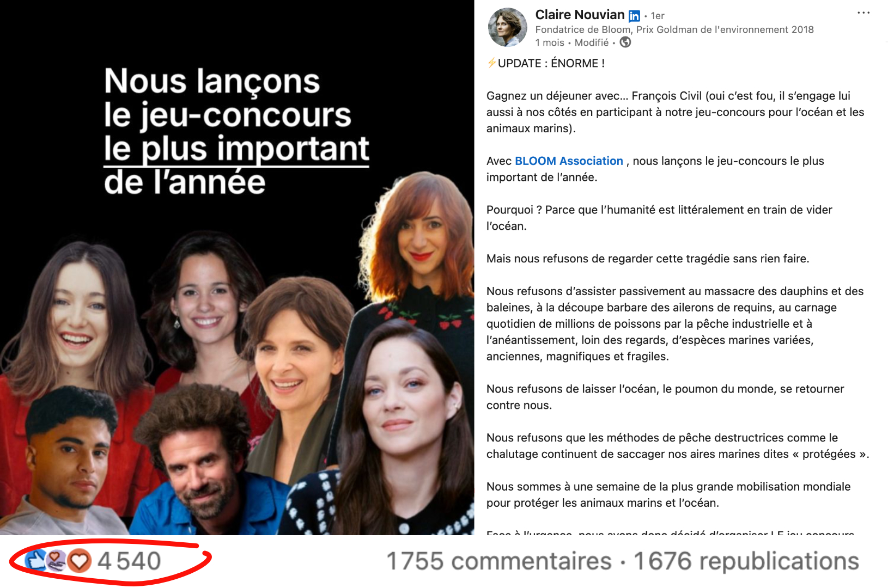Click the LinkedIn badge beside Claire Nouvian
This screenshot has height=588, width=888.
tap(634, 16)
